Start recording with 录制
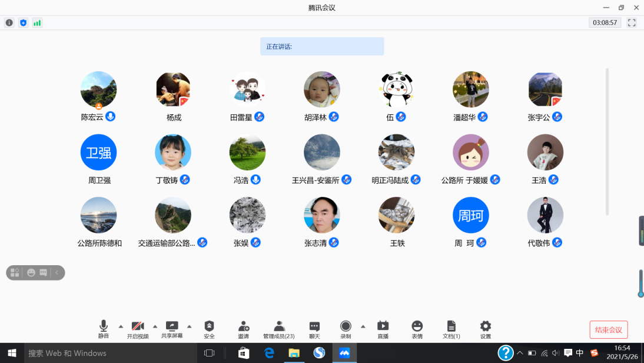 click(346, 329)
